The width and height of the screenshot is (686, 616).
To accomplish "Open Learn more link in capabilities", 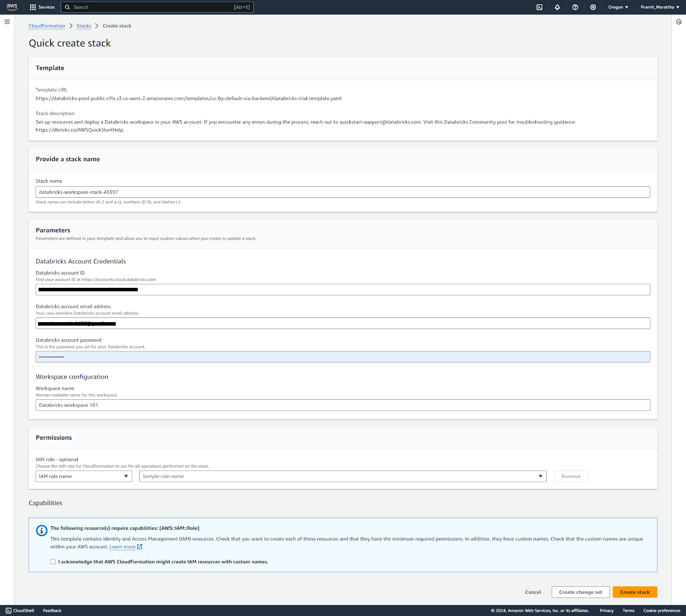I will [123, 547].
